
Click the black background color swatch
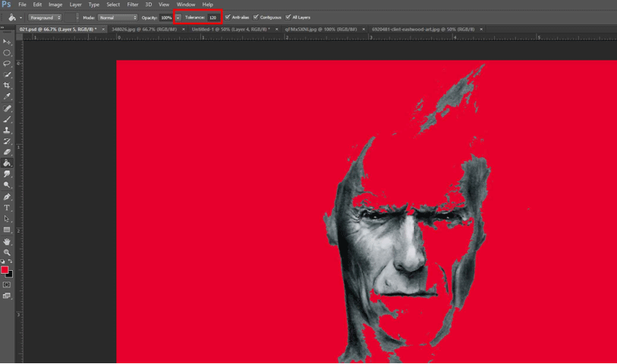point(10,275)
